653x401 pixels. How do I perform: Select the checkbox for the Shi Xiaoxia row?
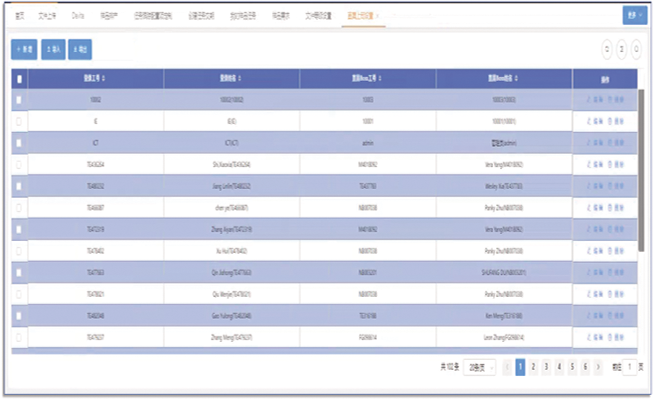(20, 164)
